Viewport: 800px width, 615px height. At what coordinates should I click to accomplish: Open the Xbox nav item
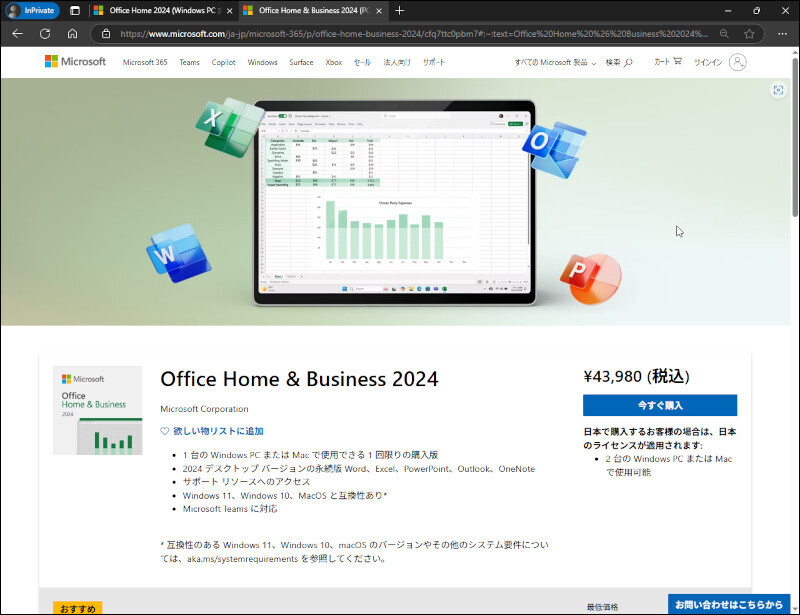[334, 62]
